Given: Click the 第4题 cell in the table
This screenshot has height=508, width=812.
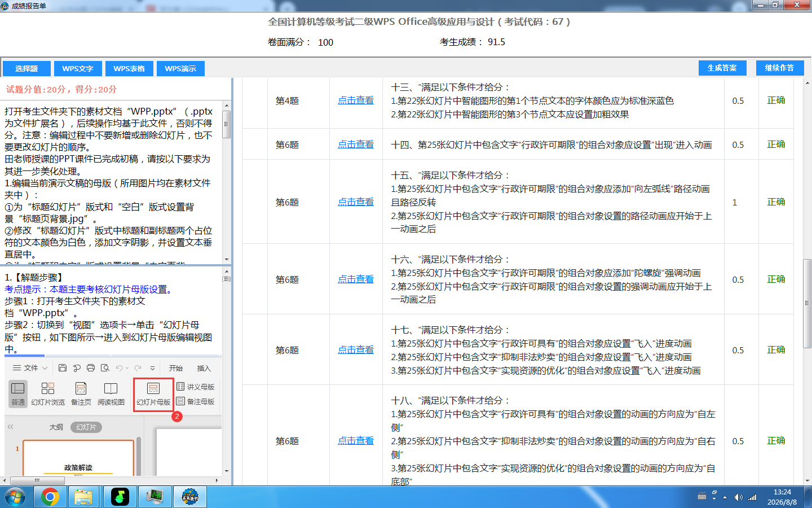Looking at the screenshot, I should pos(287,100).
